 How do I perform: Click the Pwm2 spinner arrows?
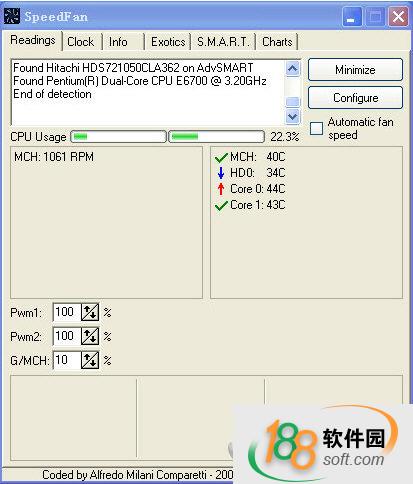click(90, 336)
